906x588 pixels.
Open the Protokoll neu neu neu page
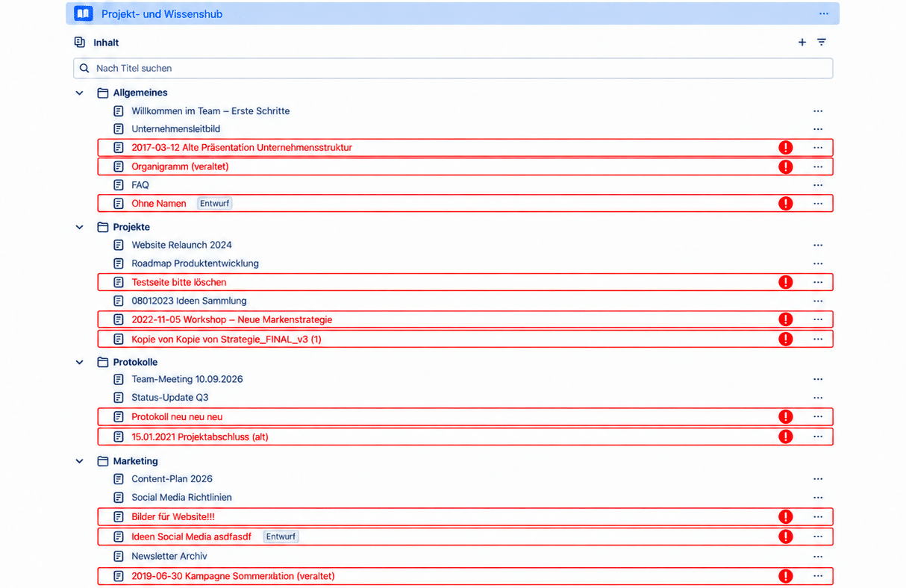pos(177,416)
